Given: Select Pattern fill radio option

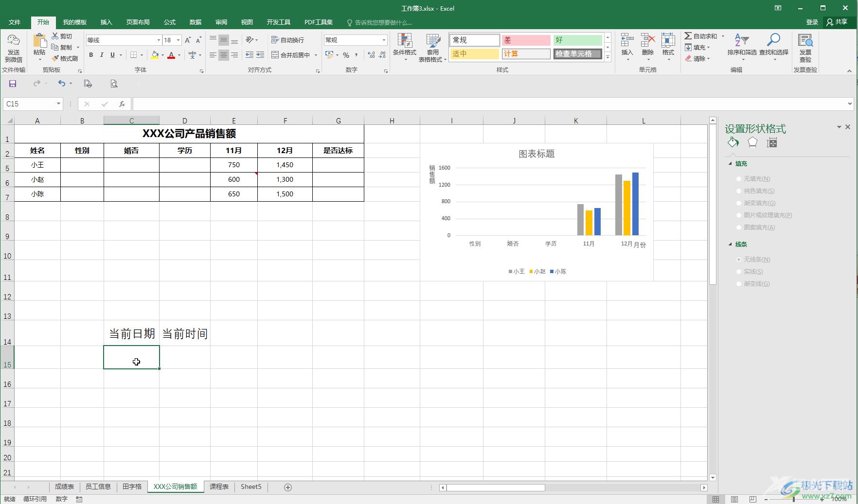Looking at the screenshot, I should click(x=739, y=227).
